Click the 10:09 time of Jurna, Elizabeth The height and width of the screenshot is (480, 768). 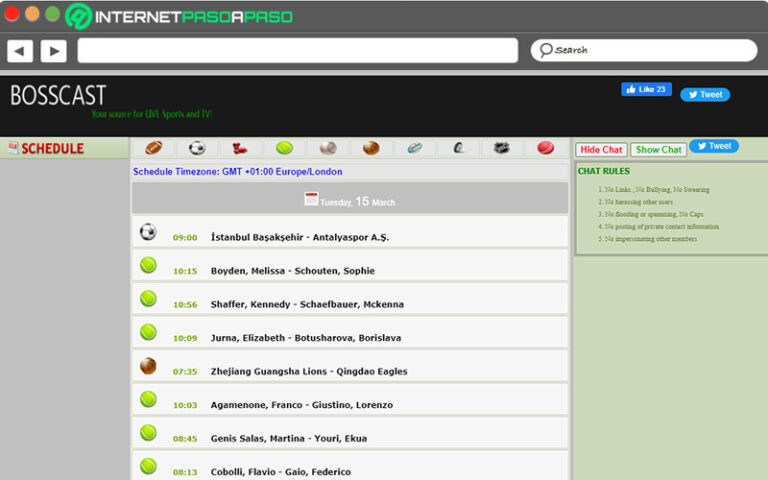click(185, 338)
